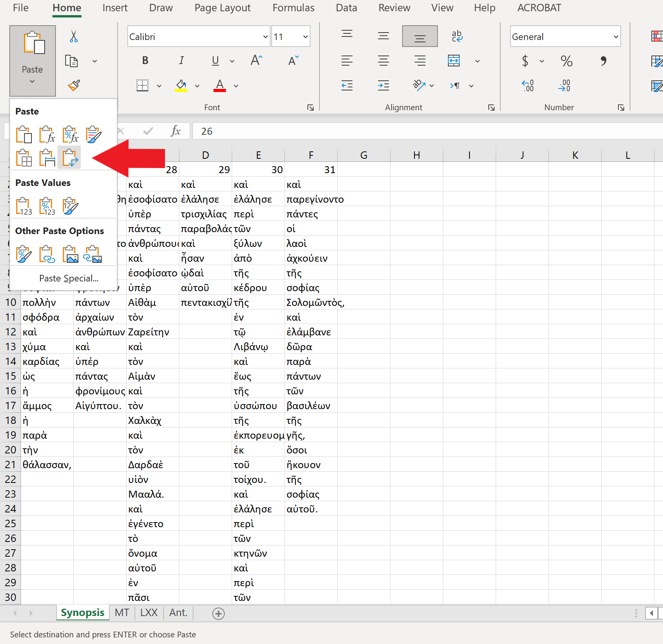Screen dimensions: 663x644
Task: Expand the General number format dropdown
Action: pos(615,37)
